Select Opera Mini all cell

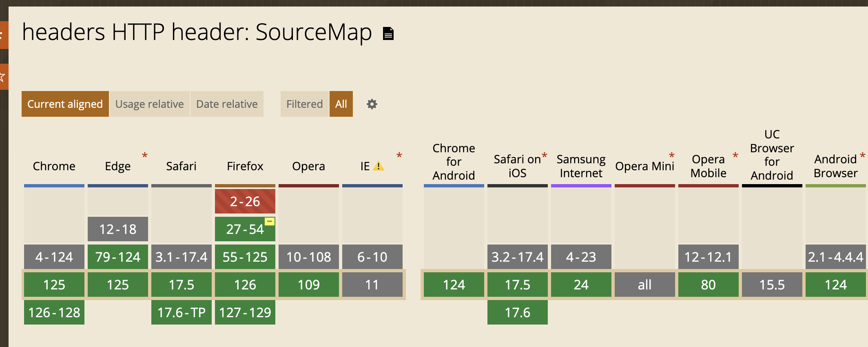(645, 285)
